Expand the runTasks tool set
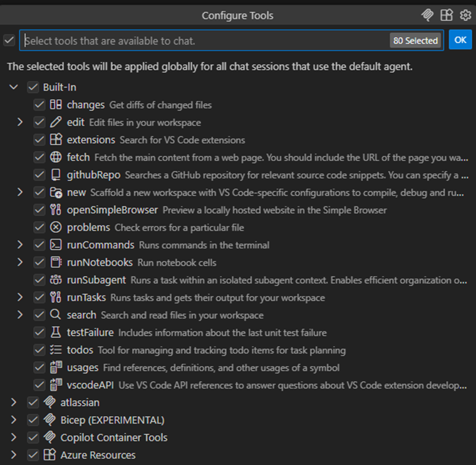476x465 pixels. click(x=20, y=297)
